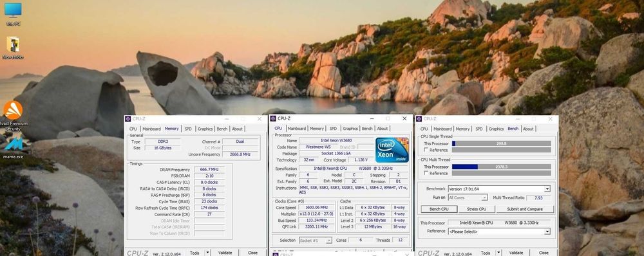Click the CPU-Z title icon in Bench window

tap(419, 119)
